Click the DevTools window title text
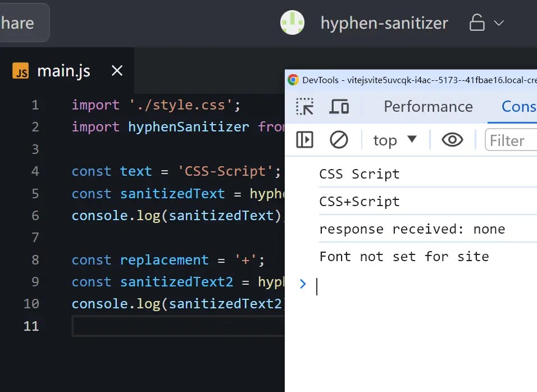This screenshot has height=392, width=537. [x=420, y=80]
